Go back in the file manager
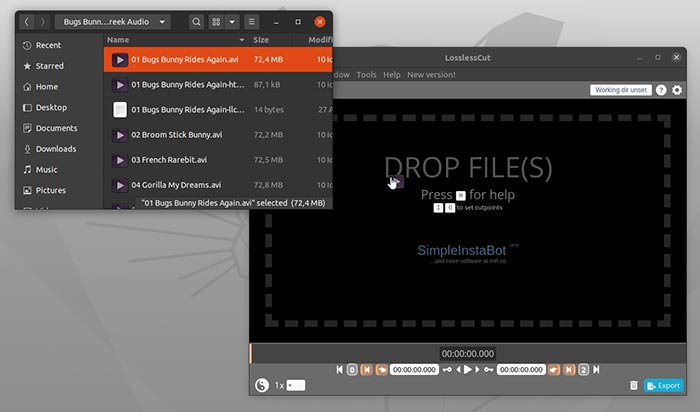700x412 pixels. coord(27,21)
